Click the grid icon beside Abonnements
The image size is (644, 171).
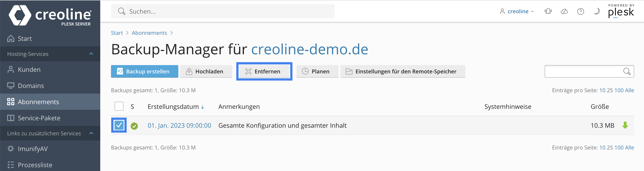coord(11,102)
